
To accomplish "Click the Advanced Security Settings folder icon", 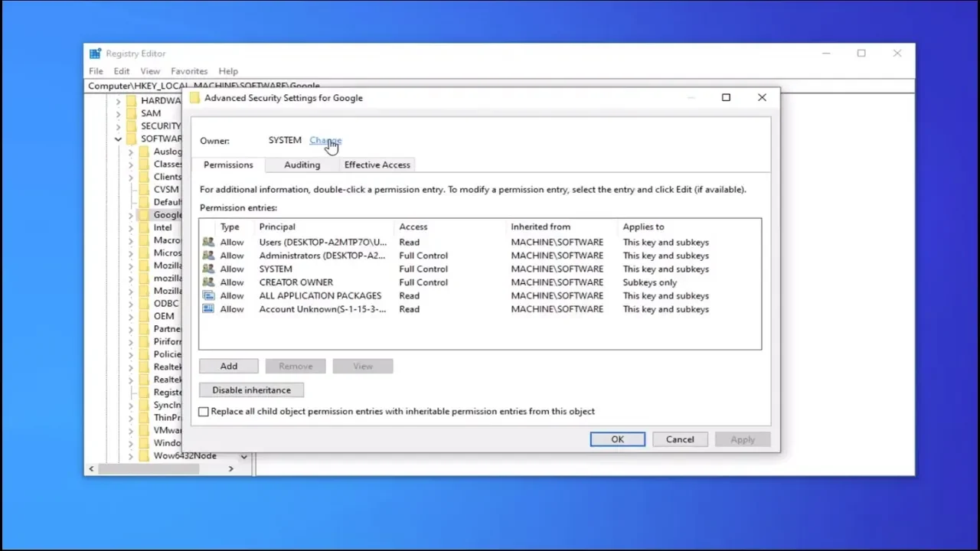I will point(194,98).
